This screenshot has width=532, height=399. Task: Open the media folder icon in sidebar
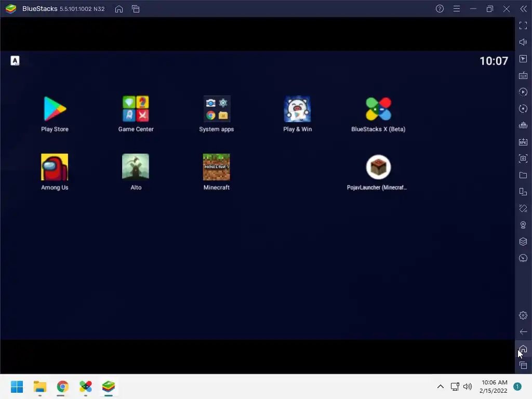point(523,175)
